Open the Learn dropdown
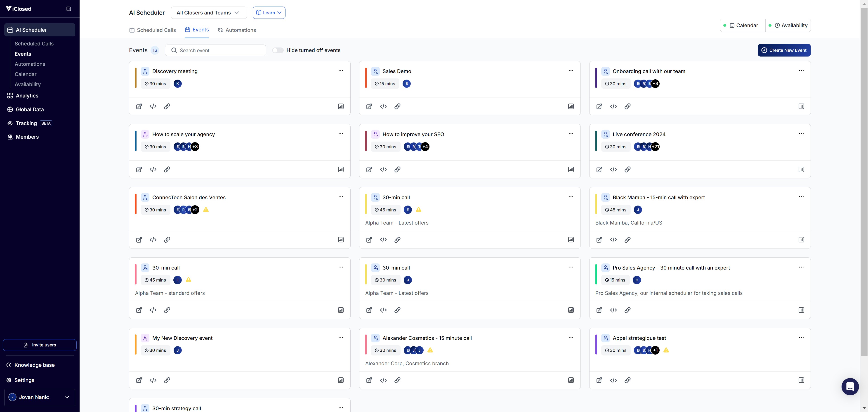This screenshot has width=868, height=412. click(269, 13)
